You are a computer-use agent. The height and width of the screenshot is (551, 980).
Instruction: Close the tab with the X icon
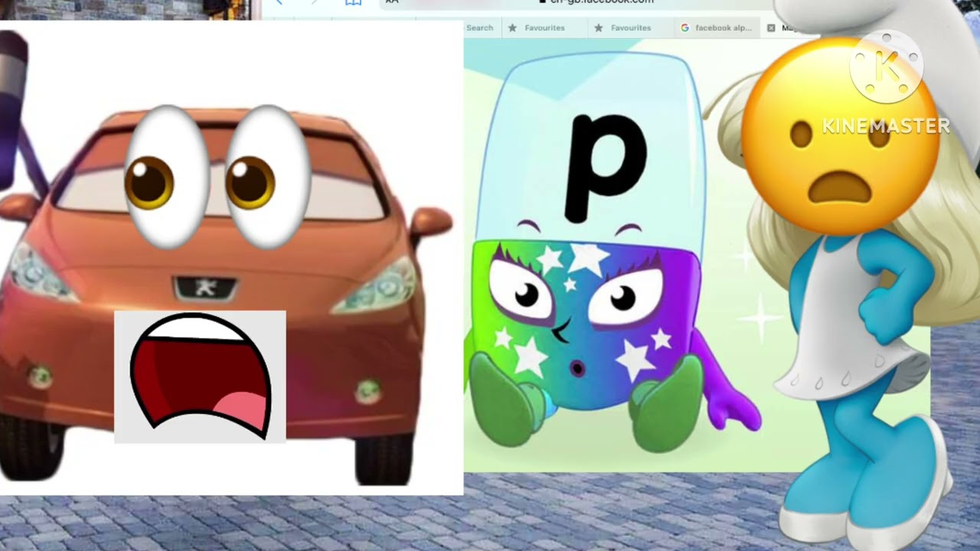coord(771,28)
